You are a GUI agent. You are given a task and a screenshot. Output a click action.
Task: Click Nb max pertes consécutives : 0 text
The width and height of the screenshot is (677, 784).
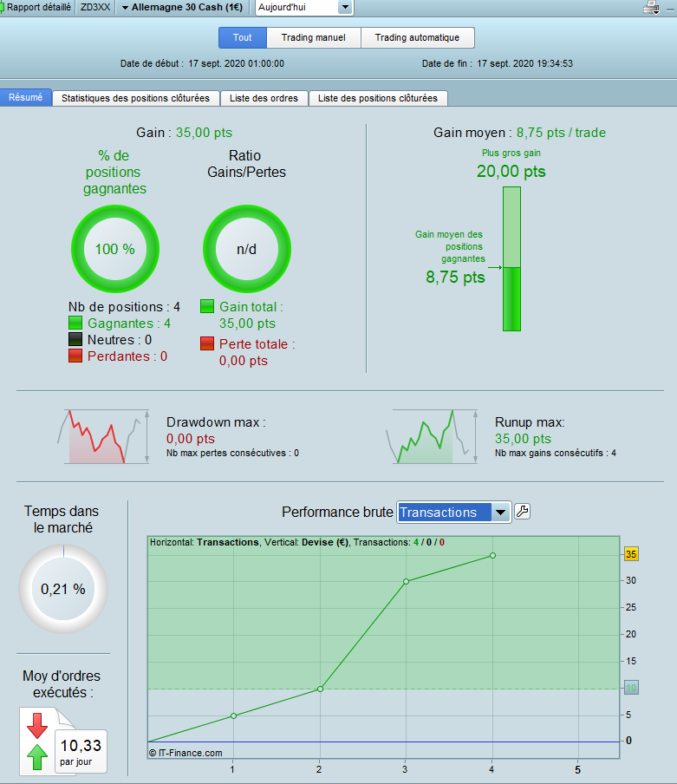coord(233,453)
